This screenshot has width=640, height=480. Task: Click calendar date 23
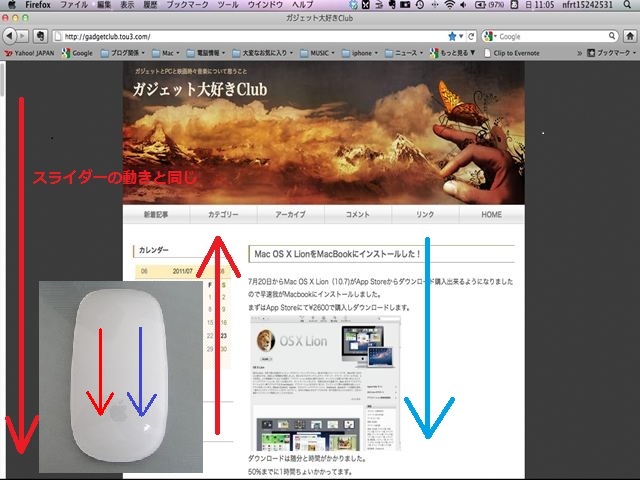[x=224, y=336]
